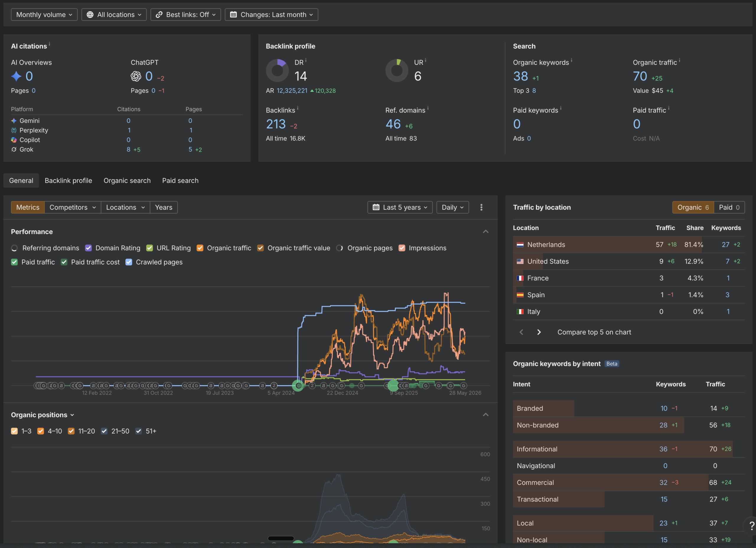Click the Copilot platform icon
756x548 pixels.
[x=14, y=140]
